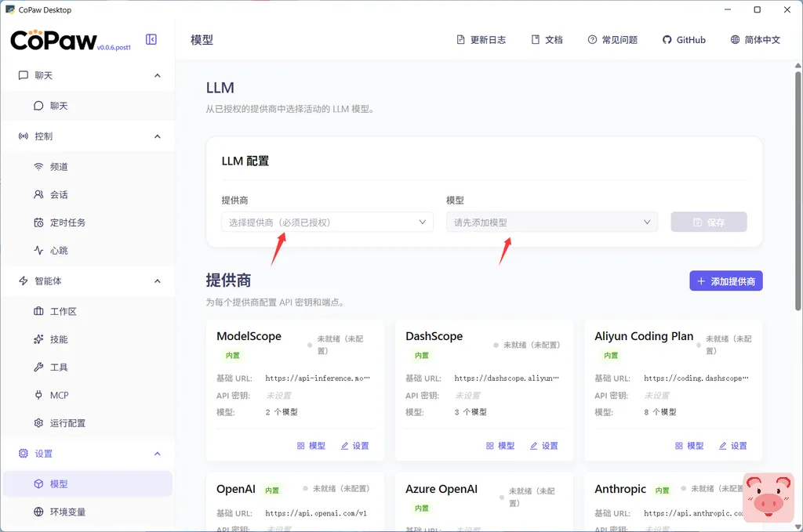
Task: Click ModelScope's 2 个模型 count
Action: [282, 412]
